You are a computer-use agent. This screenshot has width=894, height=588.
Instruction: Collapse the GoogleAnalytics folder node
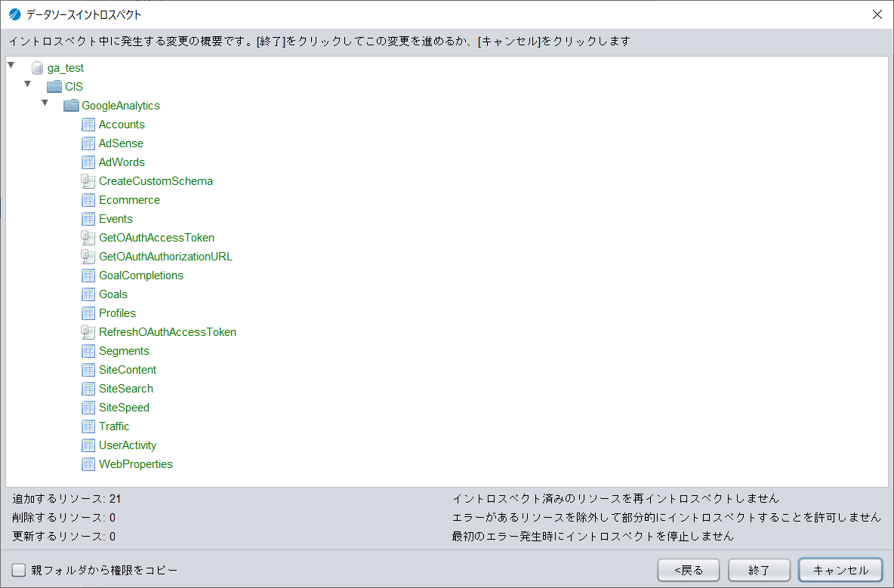click(45, 103)
